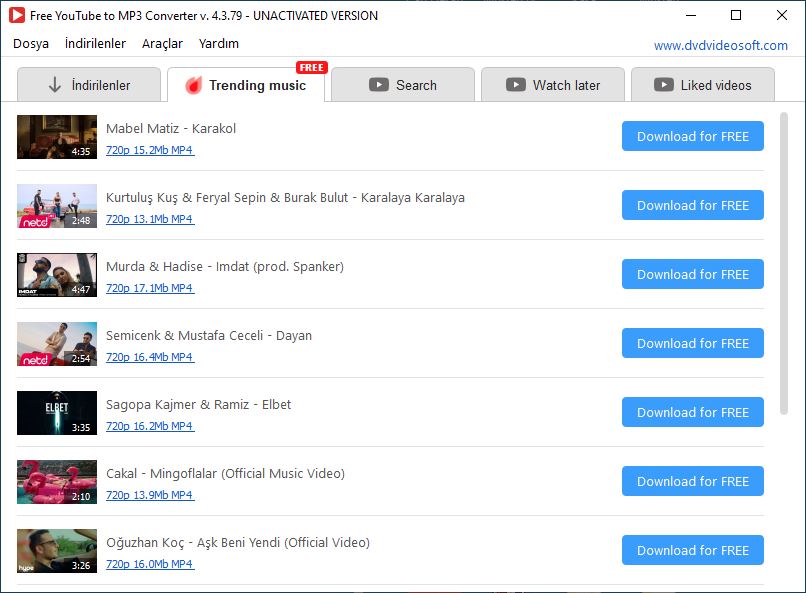Screen dimensions: 806x593
Task: Visit www.dvdvideosoft.com link
Action: (721, 45)
